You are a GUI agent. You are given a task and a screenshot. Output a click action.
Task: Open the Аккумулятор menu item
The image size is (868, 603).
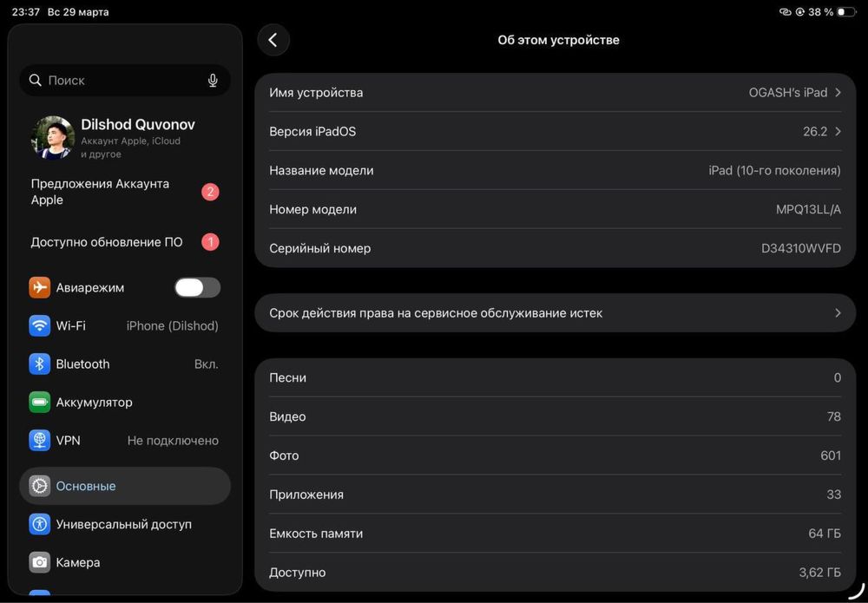pos(125,403)
